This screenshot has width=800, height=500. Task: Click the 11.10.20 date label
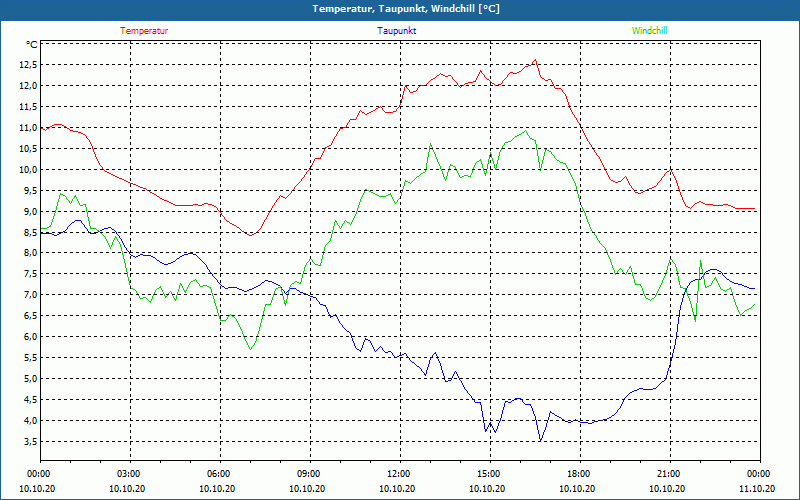coord(757,488)
